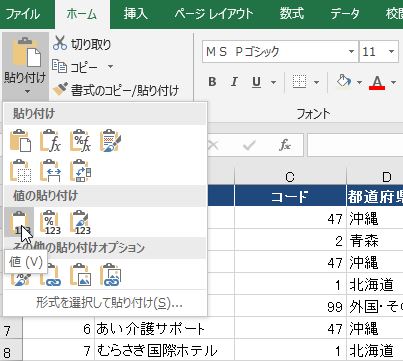Image resolution: width=403 pixels, height=361 pixels.
Task: Click 切り取り scissors command
Action: 82,44
